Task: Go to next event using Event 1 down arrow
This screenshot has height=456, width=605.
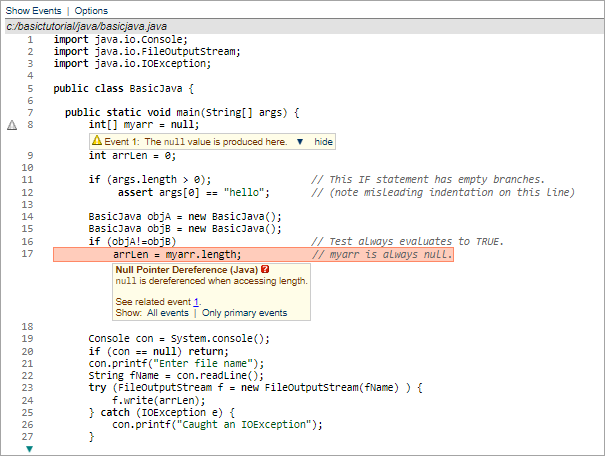Action: pos(300,142)
